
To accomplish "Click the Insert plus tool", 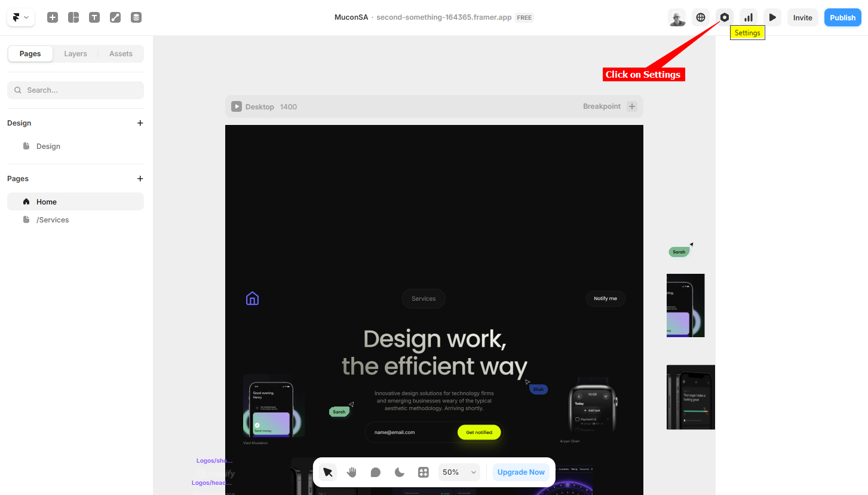I will pyautogui.click(x=53, y=17).
